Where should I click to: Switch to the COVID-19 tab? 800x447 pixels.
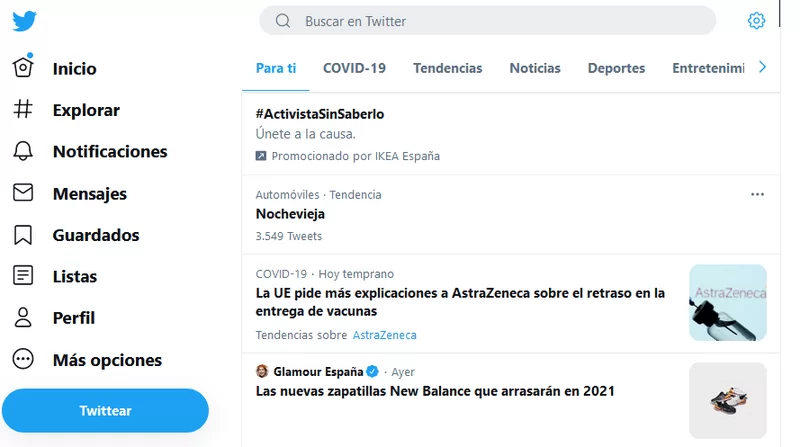pos(354,68)
